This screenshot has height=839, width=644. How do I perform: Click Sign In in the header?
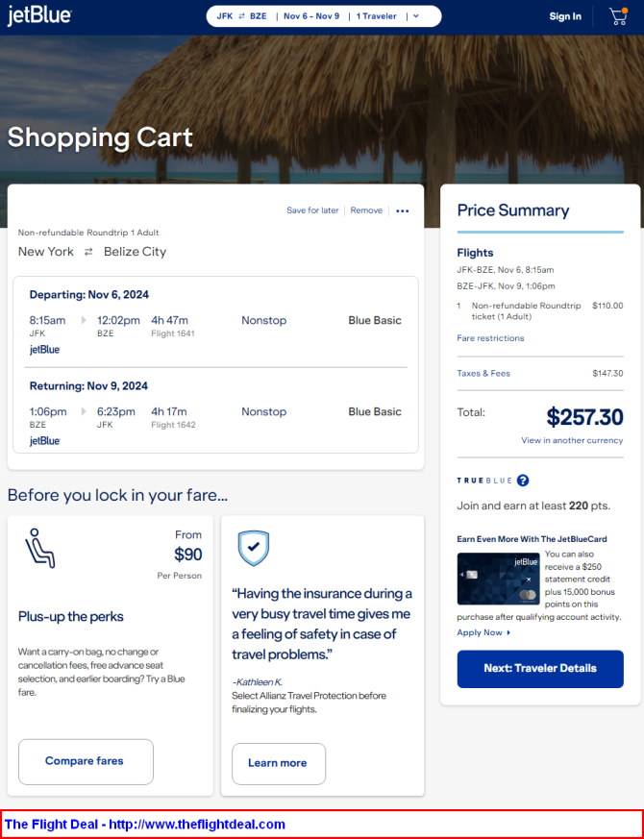coord(565,16)
